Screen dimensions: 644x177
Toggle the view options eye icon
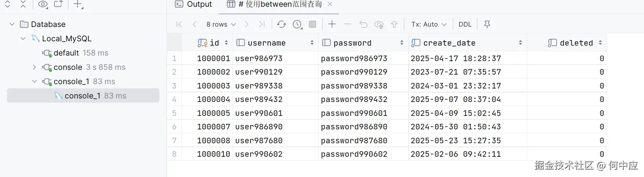tap(42, 4)
